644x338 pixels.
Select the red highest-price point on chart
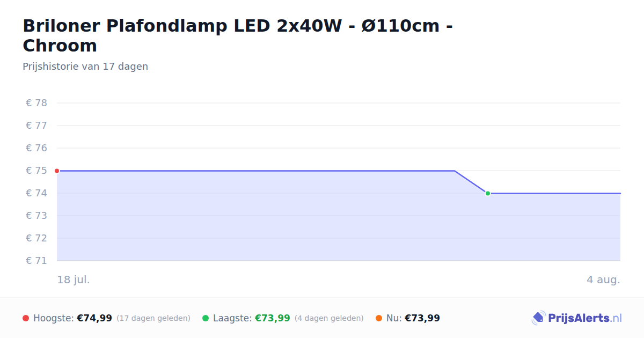coord(57,171)
